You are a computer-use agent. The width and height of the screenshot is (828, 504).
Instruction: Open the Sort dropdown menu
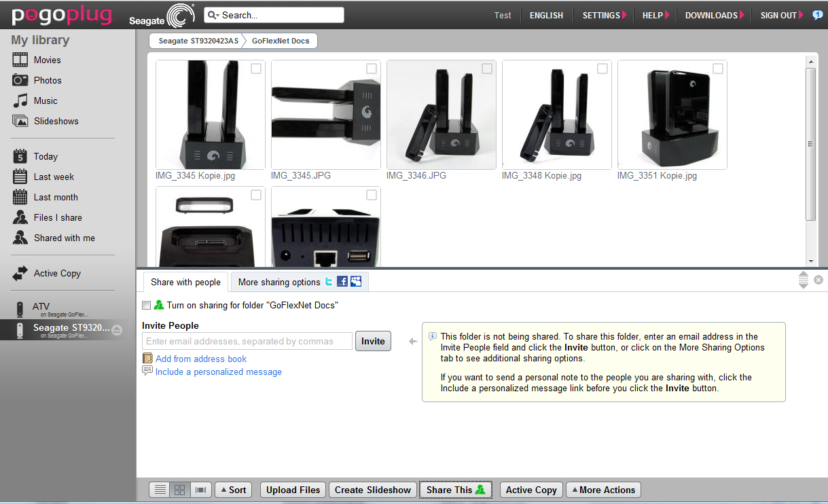click(x=233, y=490)
